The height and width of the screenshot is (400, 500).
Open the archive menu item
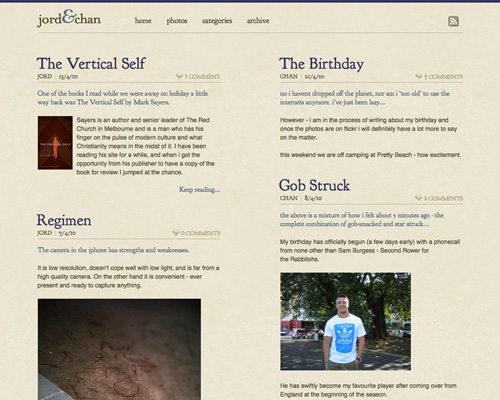click(x=258, y=21)
